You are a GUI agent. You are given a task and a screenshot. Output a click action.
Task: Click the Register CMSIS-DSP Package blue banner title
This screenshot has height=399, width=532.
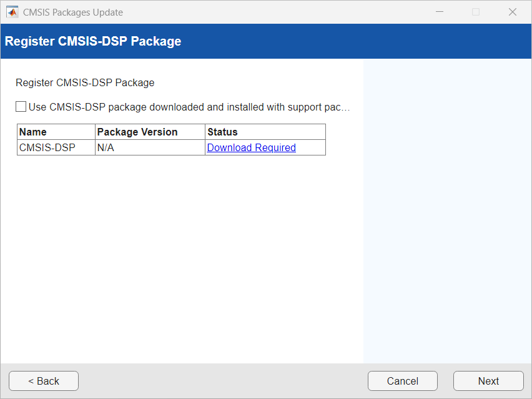tap(93, 41)
